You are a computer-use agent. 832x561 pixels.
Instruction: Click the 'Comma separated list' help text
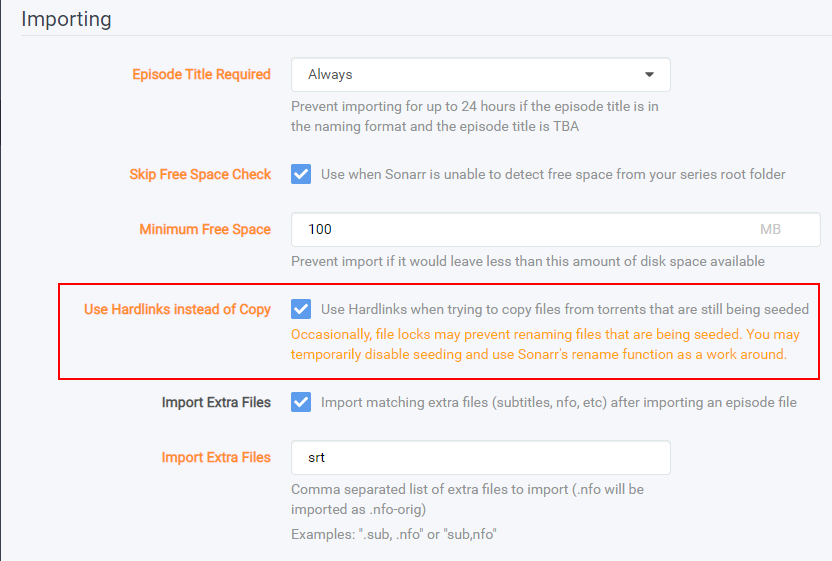[467, 498]
